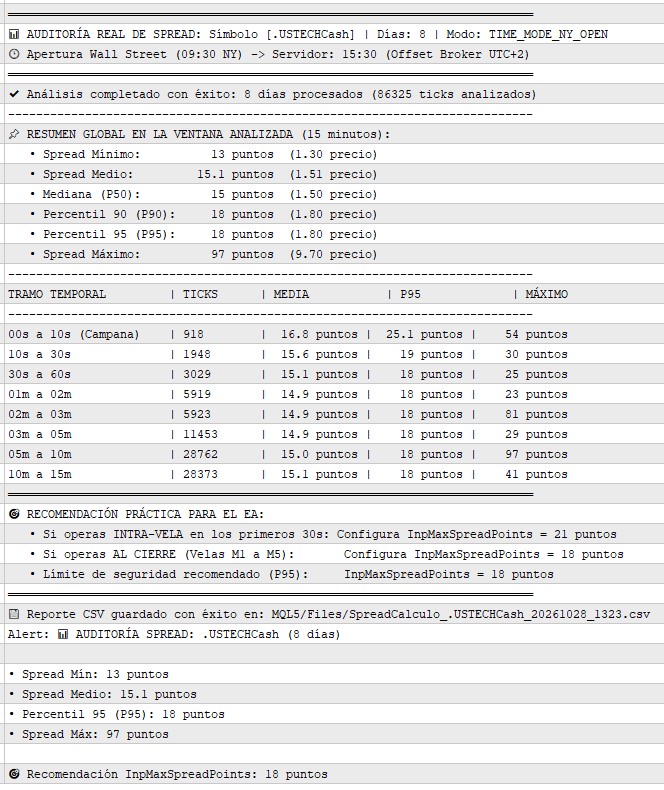This screenshot has width=664, height=790.
Task: Select the Spread Mínimo 13 puntos log line
Action: 335,154
